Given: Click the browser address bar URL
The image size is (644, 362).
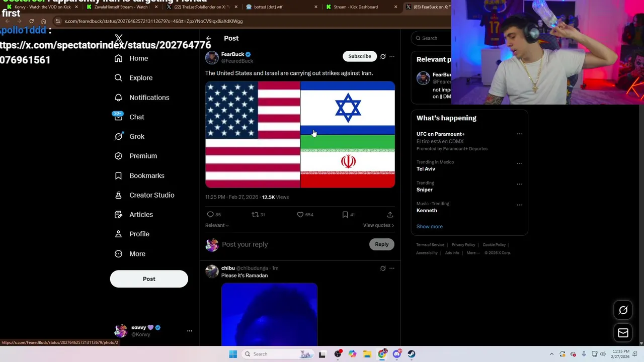Looking at the screenshot, I should click(153, 21).
